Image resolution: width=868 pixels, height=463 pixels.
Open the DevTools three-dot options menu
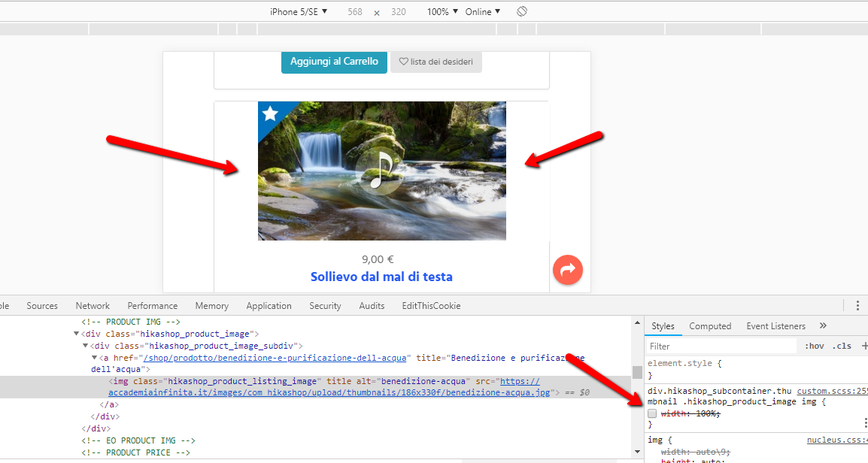tap(857, 306)
